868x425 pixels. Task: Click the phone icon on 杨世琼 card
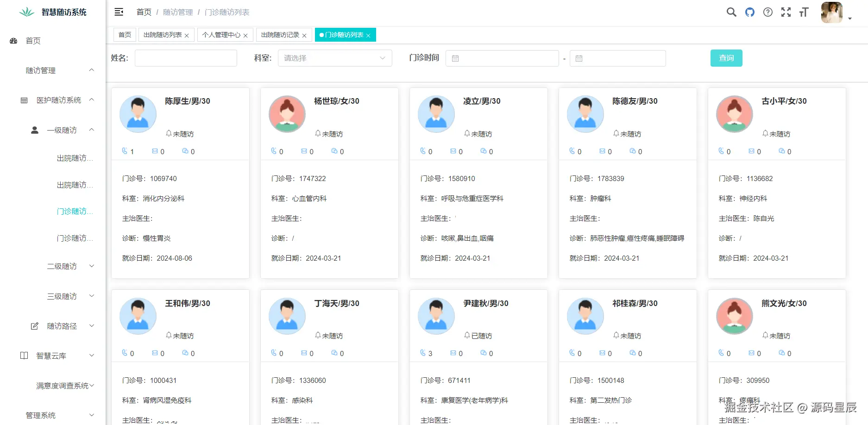[x=274, y=151]
